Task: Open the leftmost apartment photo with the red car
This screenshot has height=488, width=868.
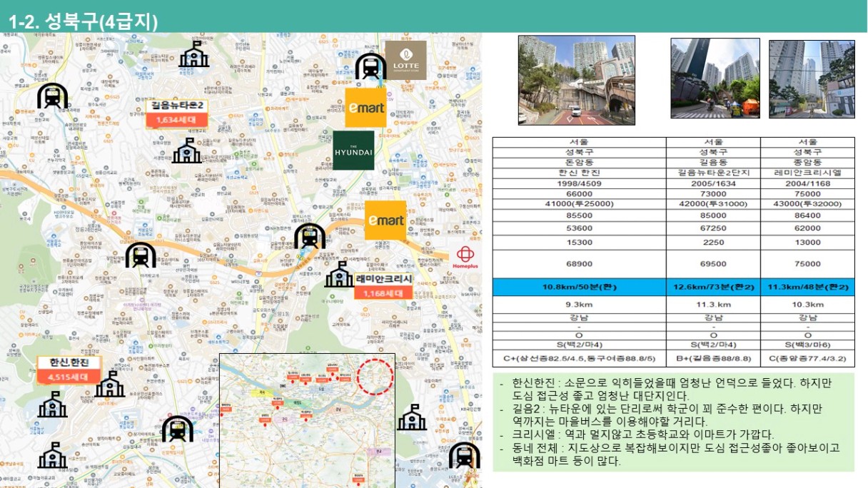Action: coord(577,81)
